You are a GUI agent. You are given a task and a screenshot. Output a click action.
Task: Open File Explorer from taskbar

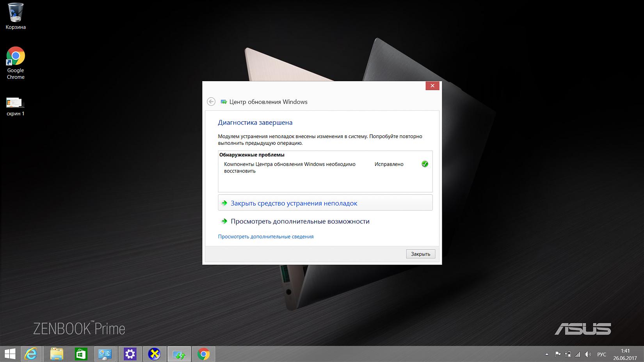pos(57,354)
